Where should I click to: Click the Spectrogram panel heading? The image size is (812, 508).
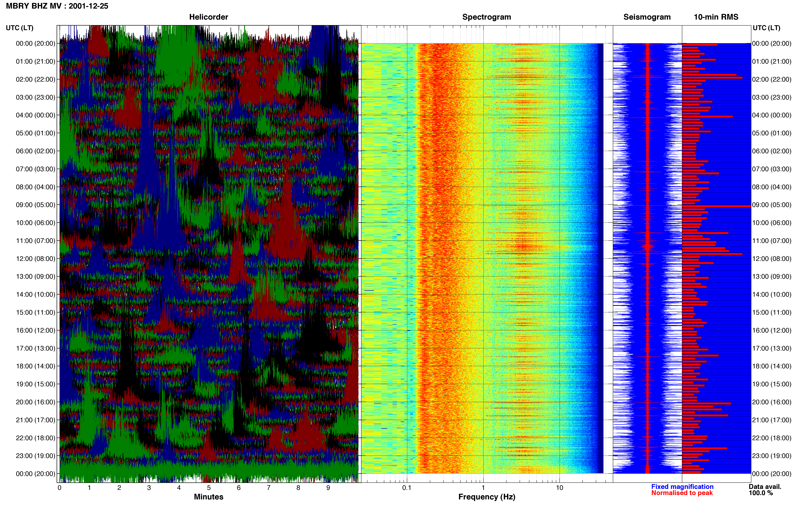(x=487, y=17)
